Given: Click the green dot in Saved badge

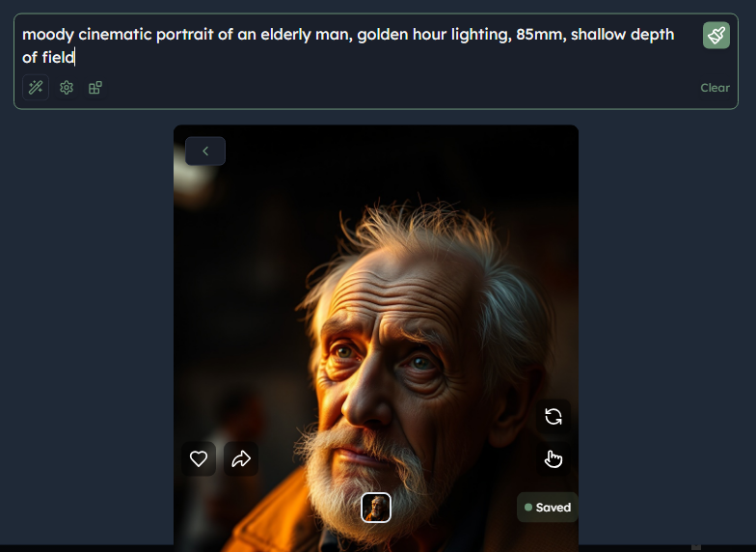Looking at the screenshot, I should (528, 508).
